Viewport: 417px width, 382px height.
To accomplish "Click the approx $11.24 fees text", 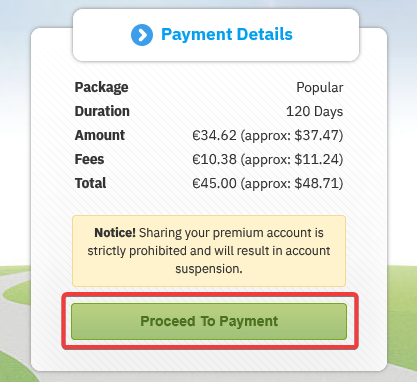I will tap(292, 159).
